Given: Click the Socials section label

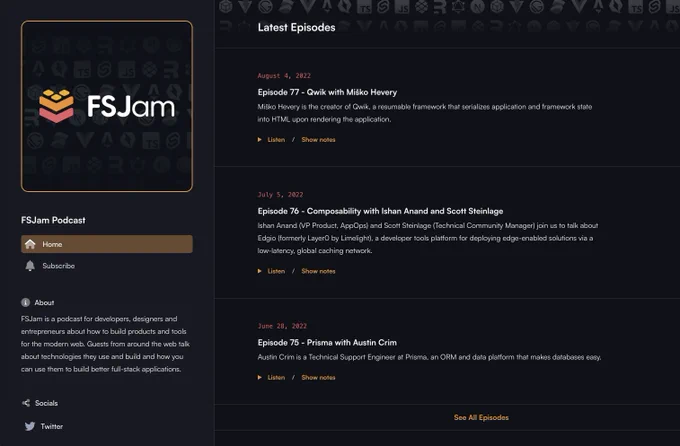Looking at the screenshot, I should (46, 403).
